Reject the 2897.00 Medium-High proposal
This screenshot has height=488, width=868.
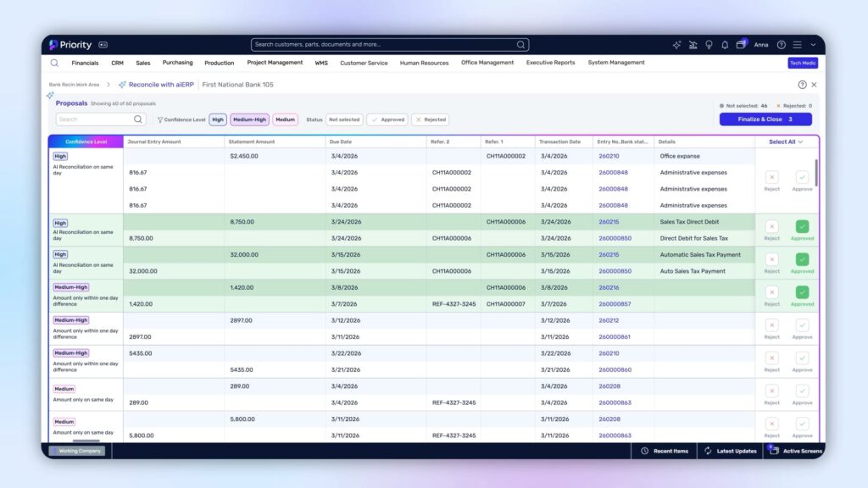(771, 325)
